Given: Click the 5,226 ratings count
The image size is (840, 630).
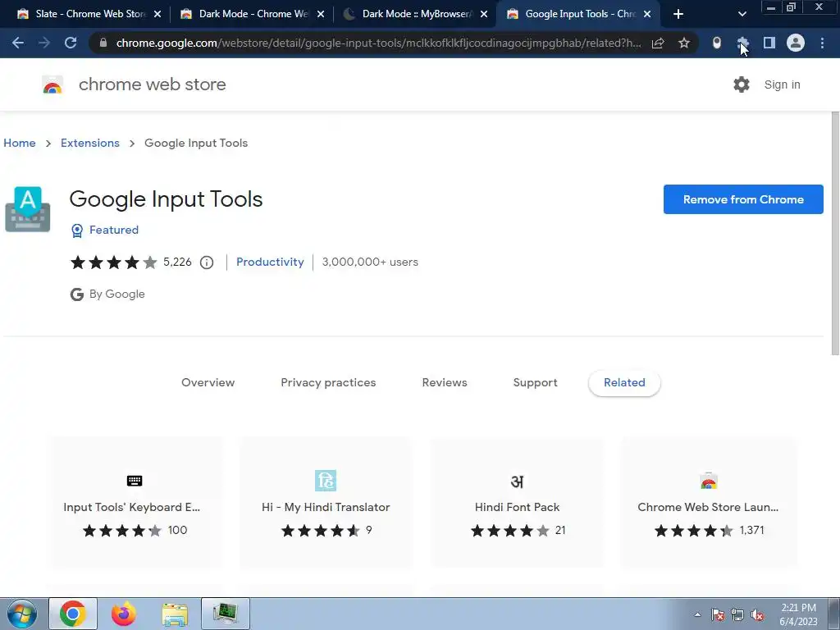Looking at the screenshot, I should [x=177, y=262].
